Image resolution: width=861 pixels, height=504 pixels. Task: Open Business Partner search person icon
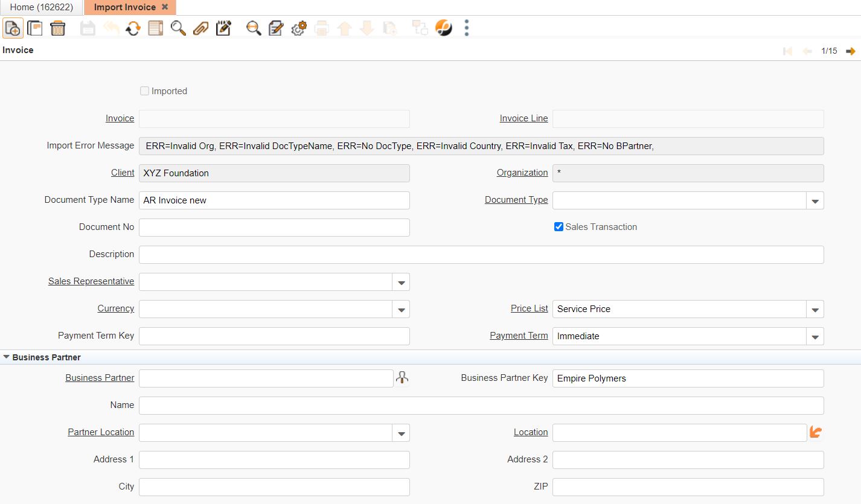click(x=402, y=378)
